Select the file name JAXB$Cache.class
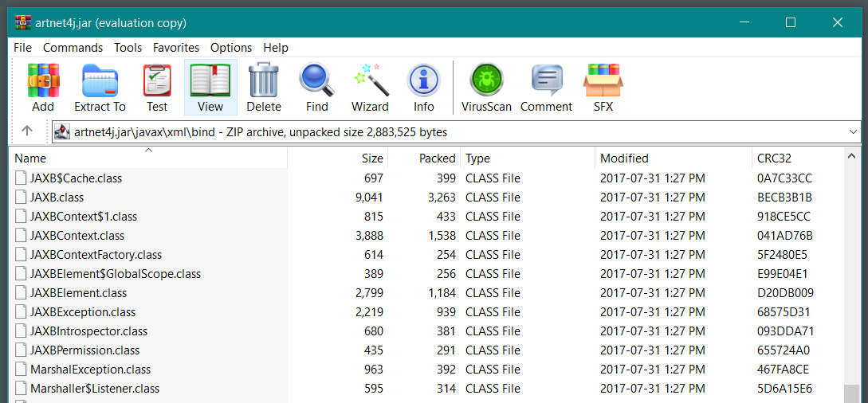The width and height of the screenshot is (868, 403). [77, 178]
